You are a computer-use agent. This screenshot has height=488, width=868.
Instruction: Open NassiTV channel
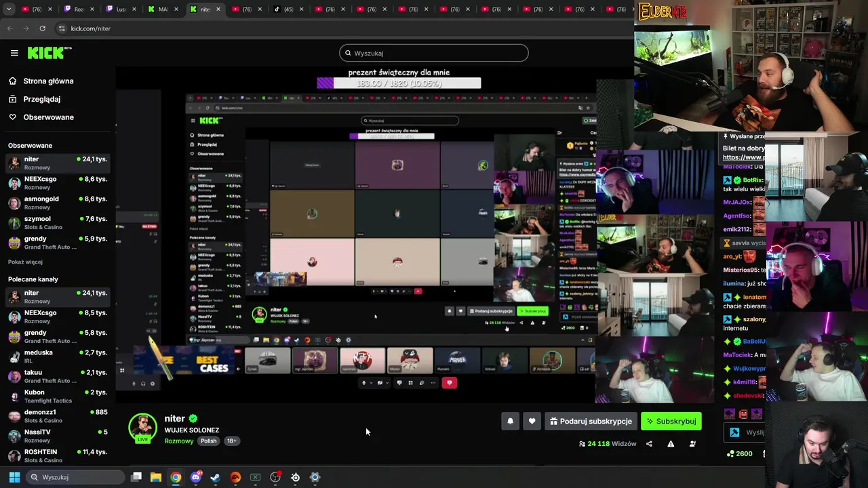(x=57, y=436)
